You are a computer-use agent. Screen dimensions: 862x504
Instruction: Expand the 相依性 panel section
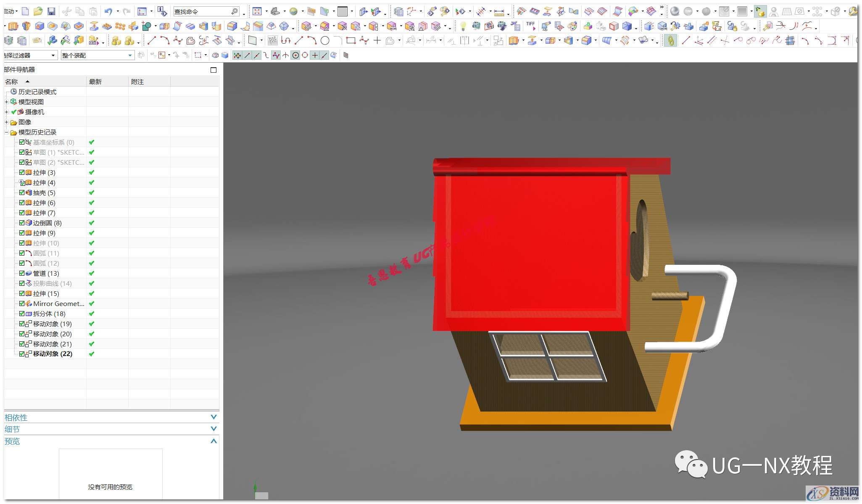214,417
